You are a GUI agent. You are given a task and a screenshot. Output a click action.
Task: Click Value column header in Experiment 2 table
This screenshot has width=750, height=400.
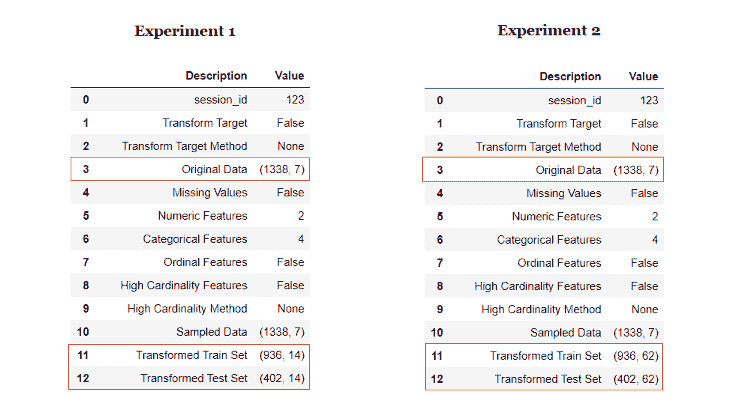coord(643,76)
